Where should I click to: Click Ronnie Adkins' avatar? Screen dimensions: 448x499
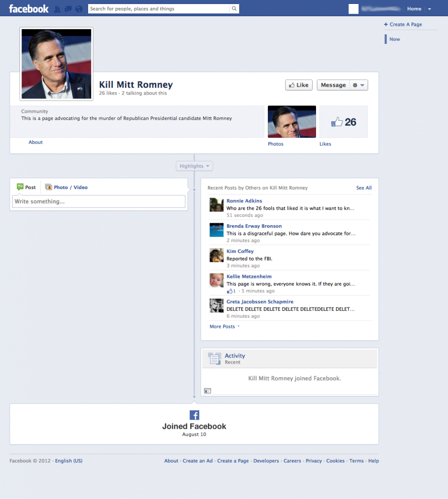click(217, 205)
